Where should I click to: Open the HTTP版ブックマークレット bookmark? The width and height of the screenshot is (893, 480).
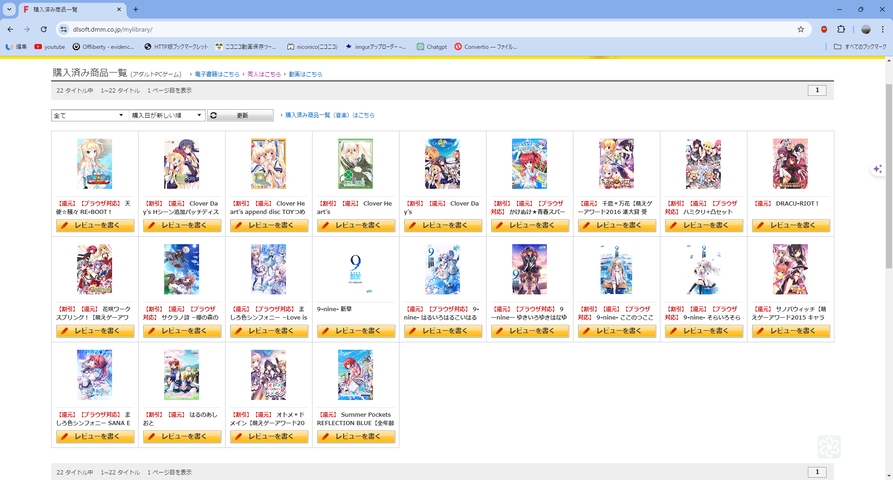[x=176, y=47]
